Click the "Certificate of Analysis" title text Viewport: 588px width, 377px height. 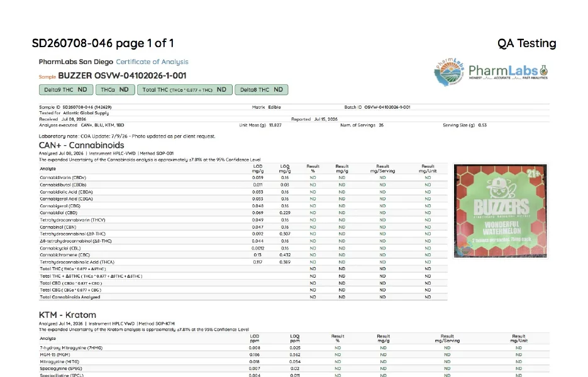click(152, 62)
